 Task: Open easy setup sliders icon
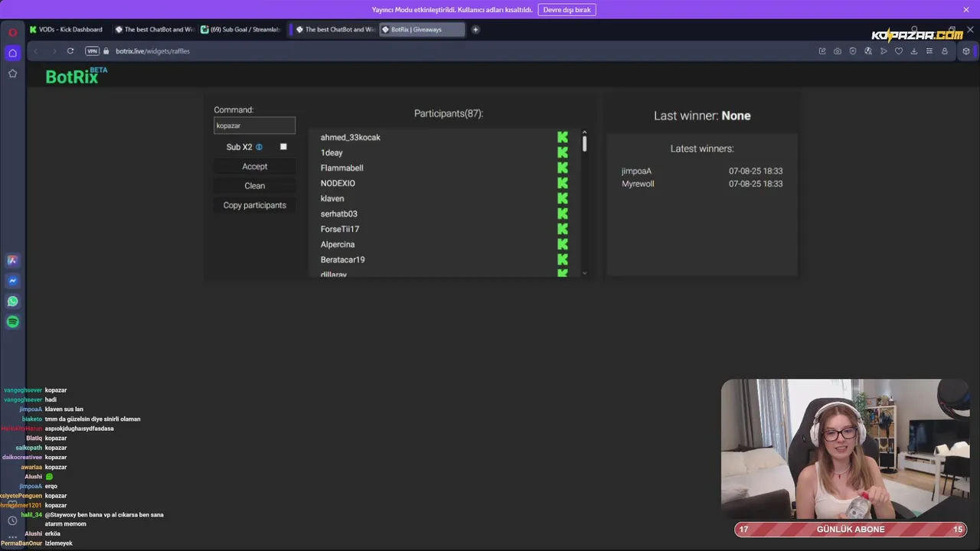tap(929, 51)
